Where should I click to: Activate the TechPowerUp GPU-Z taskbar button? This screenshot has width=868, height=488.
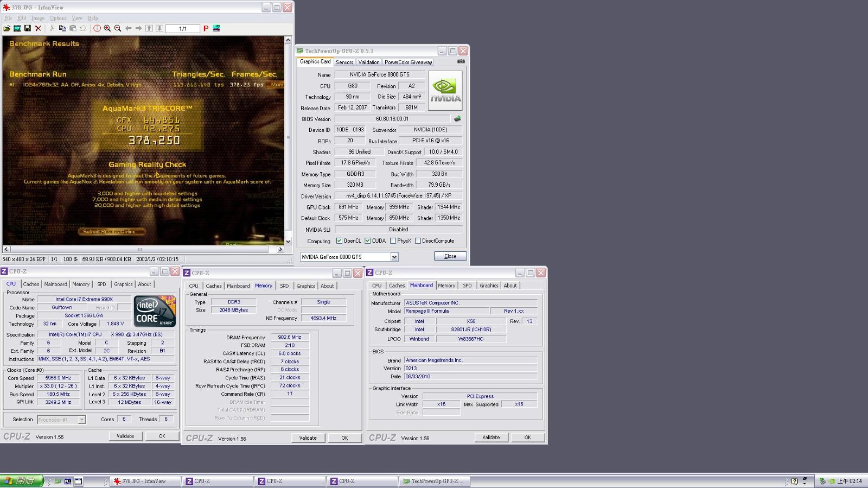(435, 481)
